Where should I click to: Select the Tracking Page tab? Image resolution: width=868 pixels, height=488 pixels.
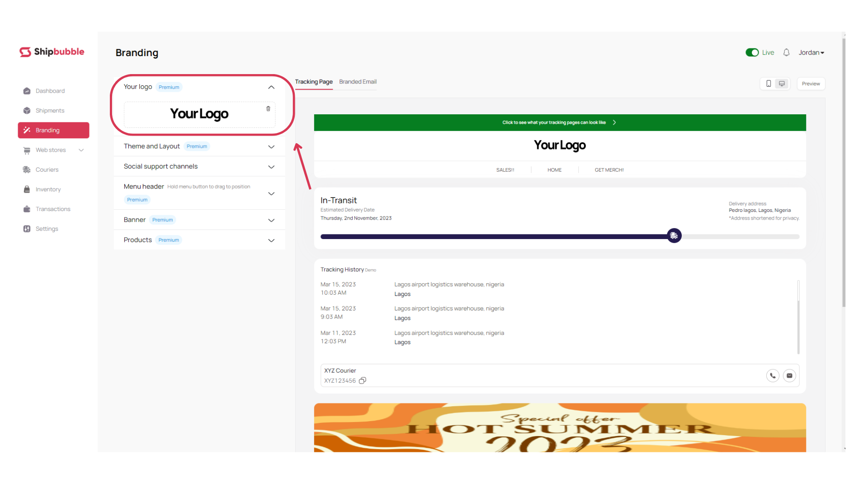coord(314,82)
